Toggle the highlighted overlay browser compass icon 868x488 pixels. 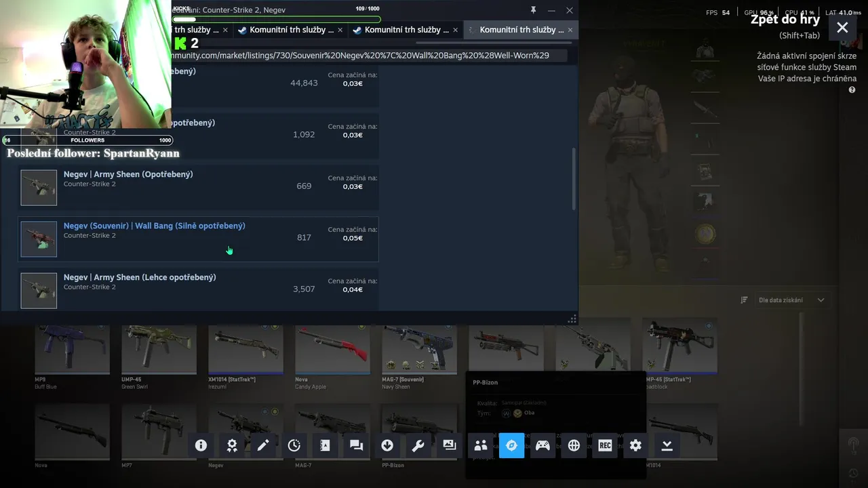(512, 445)
